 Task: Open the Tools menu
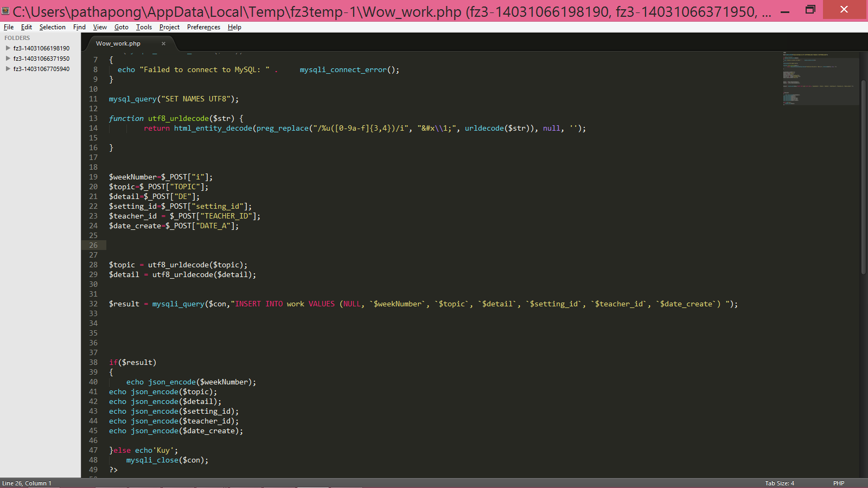(x=144, y=27)
